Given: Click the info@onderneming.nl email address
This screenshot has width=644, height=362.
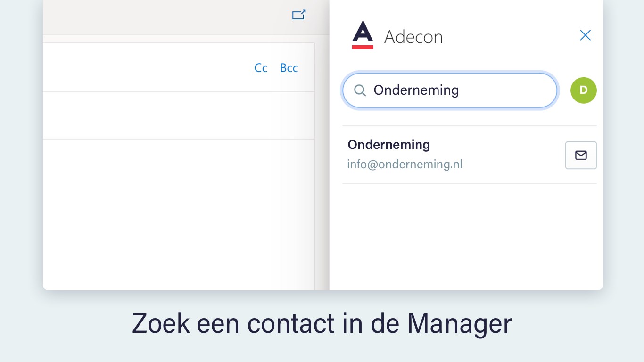Looking at the screenshot, I should (x=405, y=165).
